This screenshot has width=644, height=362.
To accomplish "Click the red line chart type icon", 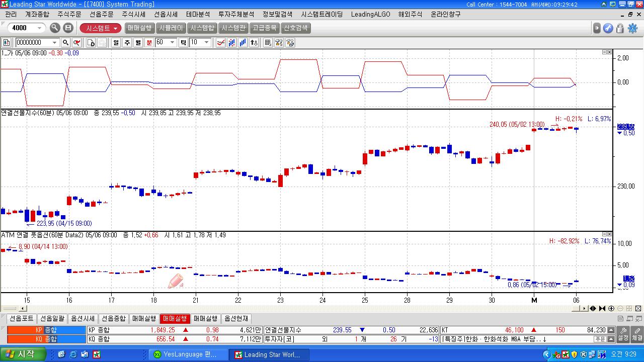I will [220, 43].
